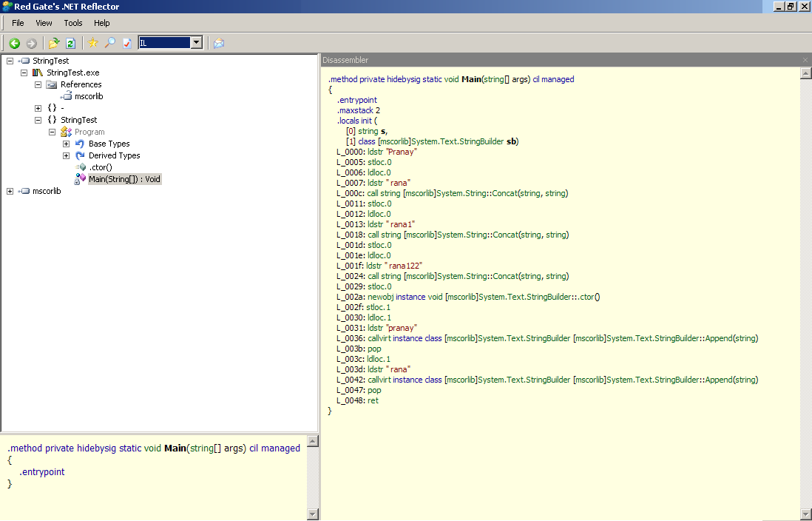The image size is (812, 521).
Task: Click Concat link on line L_0018
Action: (505, 235)
